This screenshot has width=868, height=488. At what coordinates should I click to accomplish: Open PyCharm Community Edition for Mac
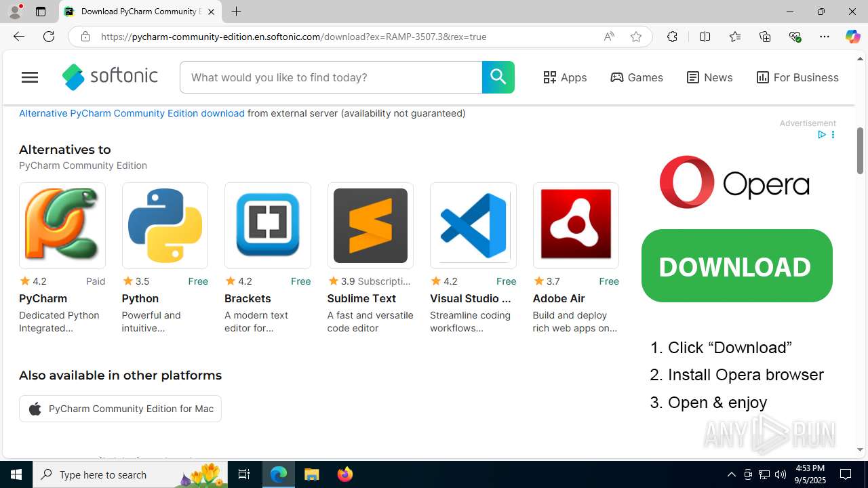pyautogui.click(x=120, y=409)
